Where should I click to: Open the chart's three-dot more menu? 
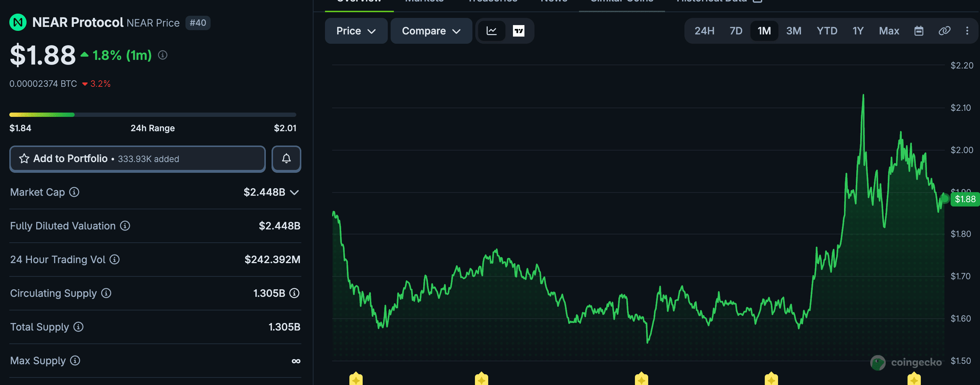click(x=967, y=31)
